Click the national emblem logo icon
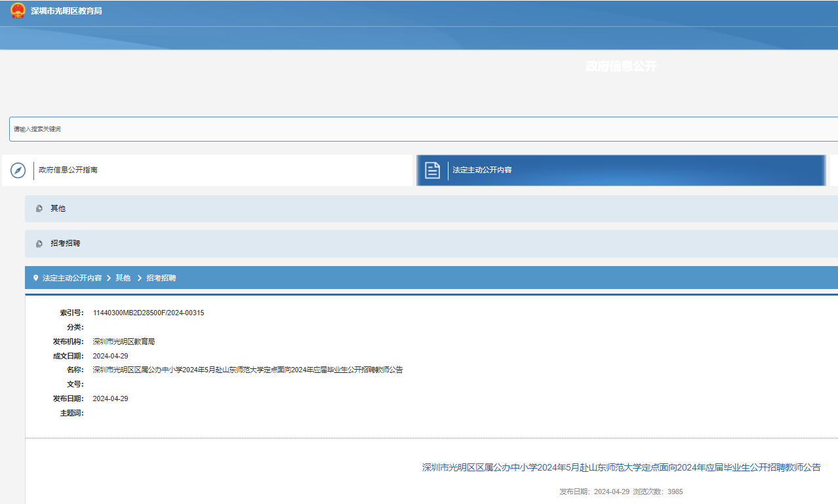Screen dimensions: 838x504 (x=18, y=11)
